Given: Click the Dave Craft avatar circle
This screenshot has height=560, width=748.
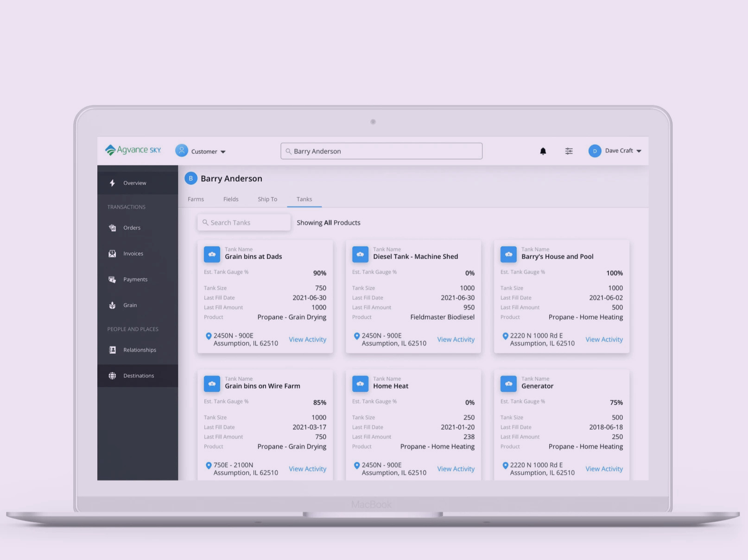Looking at the screenshot, I should (x=595, y=151).
